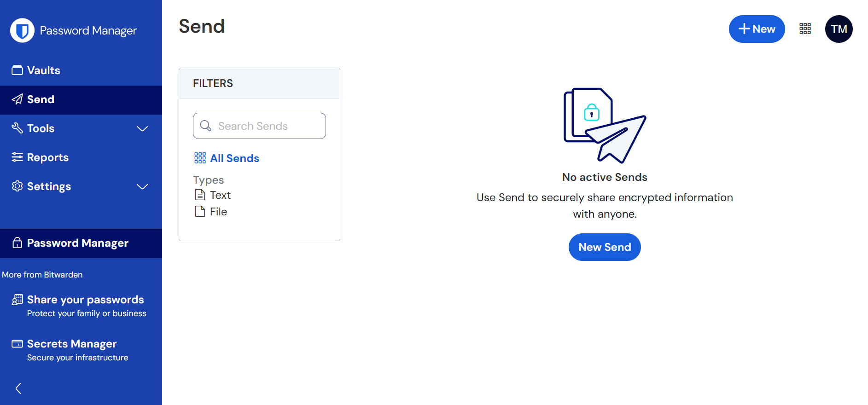Filter by Text send type

click(x=220, y=195)
